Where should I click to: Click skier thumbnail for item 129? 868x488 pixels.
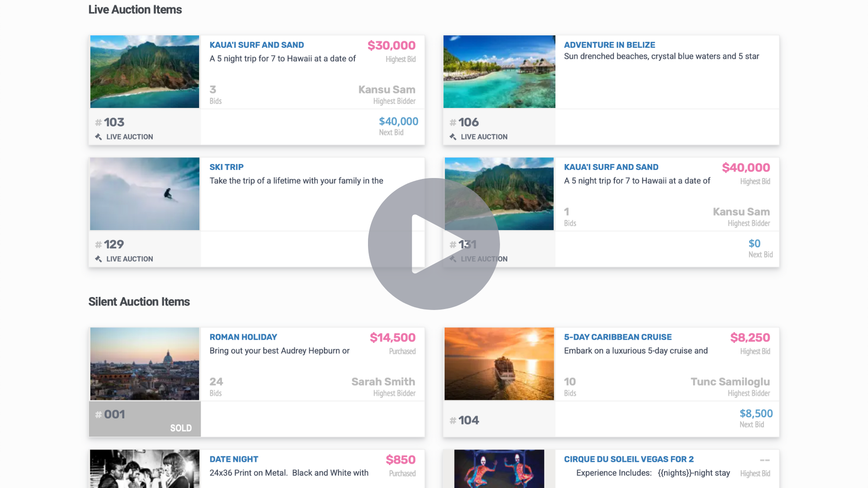(x=145, y=194)
